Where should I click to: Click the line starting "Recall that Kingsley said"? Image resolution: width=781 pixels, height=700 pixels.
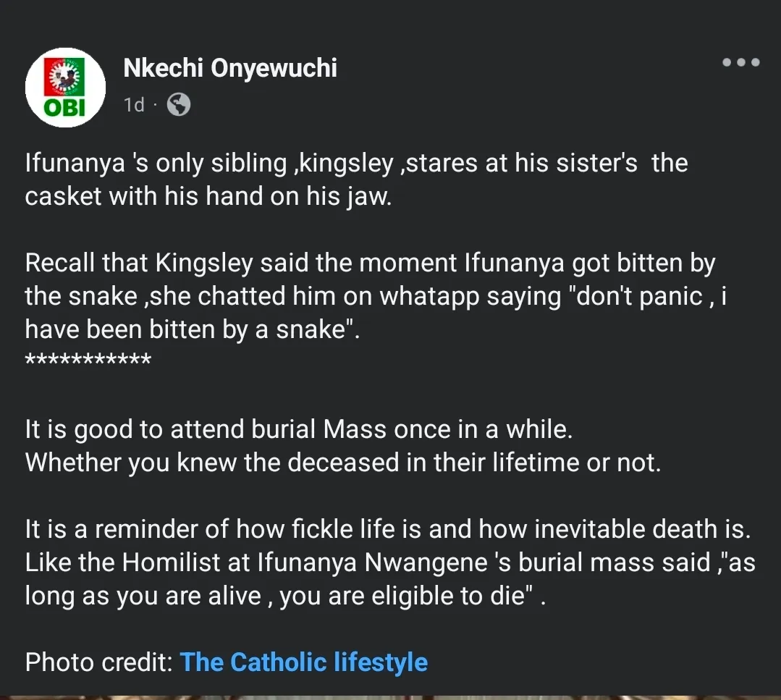pos(370,263)
